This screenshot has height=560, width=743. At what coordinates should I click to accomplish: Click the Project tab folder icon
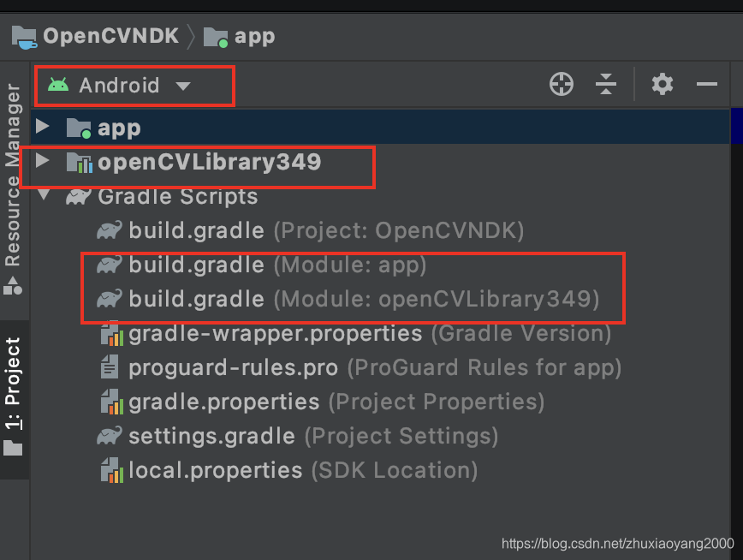tap(13, 448)
